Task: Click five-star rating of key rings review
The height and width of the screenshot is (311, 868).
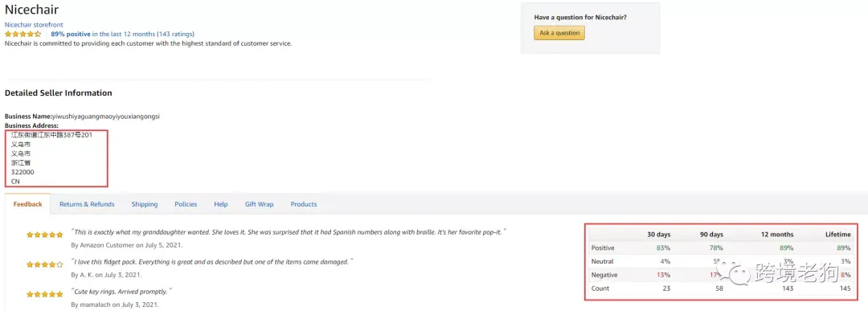Action: coord(45,294)
